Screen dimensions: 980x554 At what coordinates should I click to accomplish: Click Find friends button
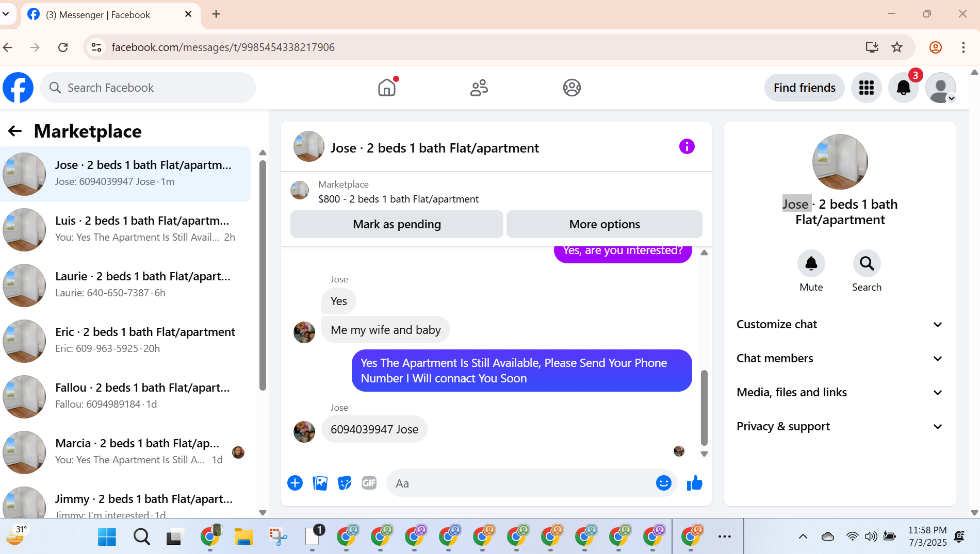804,88
